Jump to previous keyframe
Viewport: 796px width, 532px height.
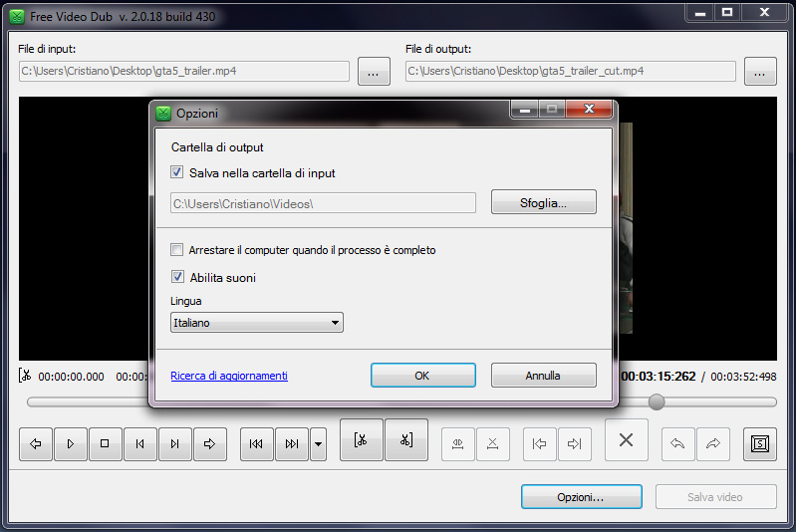click(x=257, y=444)
